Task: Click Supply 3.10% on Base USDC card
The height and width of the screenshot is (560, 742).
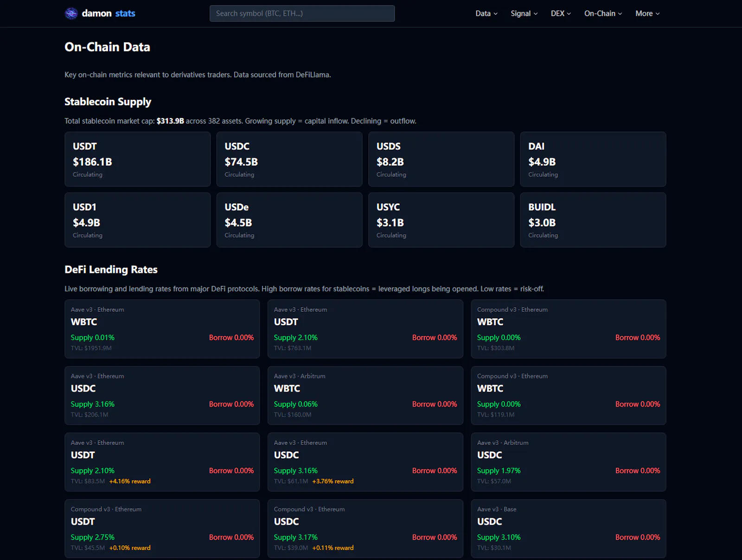Action: [x=499, y=537]
